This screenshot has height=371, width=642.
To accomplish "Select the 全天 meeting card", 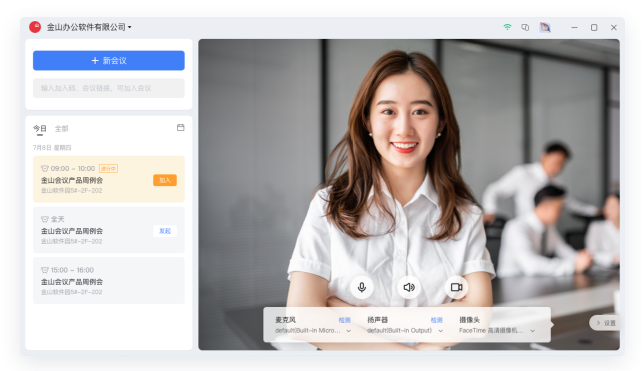I will pos(109,230).
